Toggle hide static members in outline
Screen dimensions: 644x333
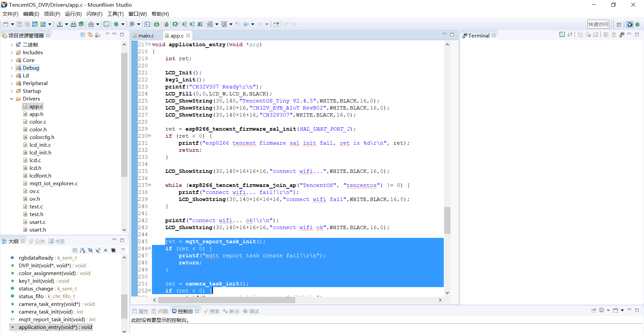(x=98, y=250)
